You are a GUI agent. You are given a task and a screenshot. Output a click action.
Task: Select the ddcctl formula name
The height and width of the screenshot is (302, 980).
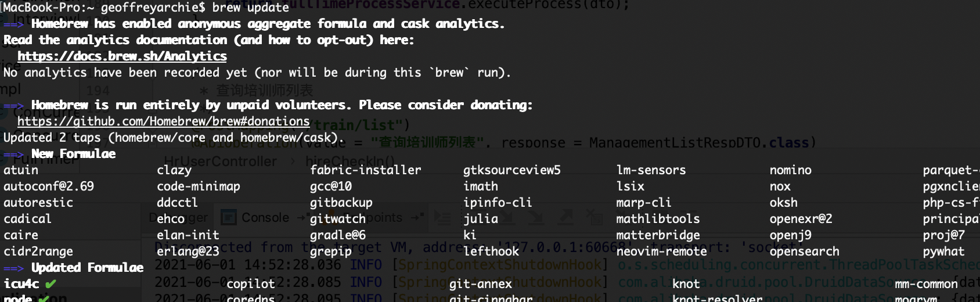point(178,203)
